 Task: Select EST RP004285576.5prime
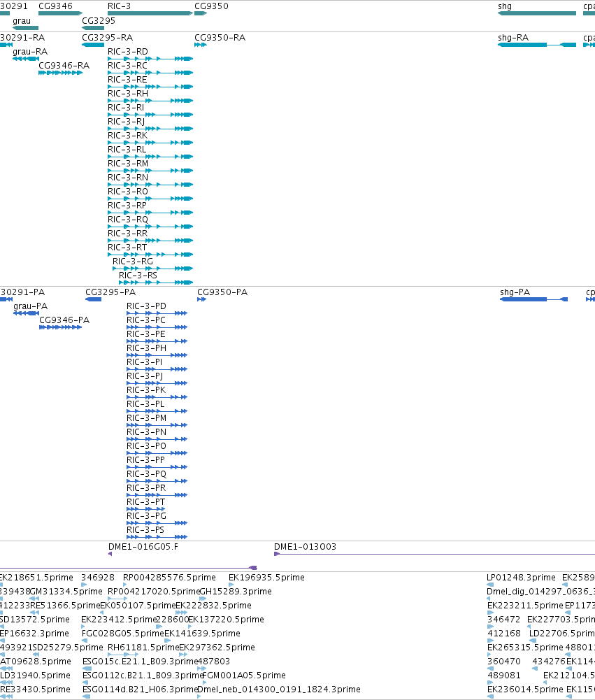169,578
